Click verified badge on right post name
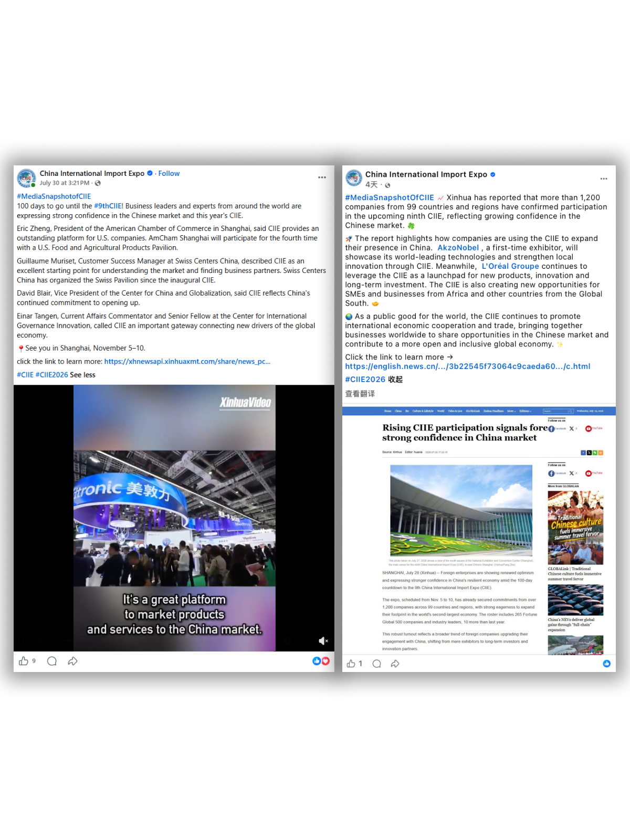 click(492, 174)
